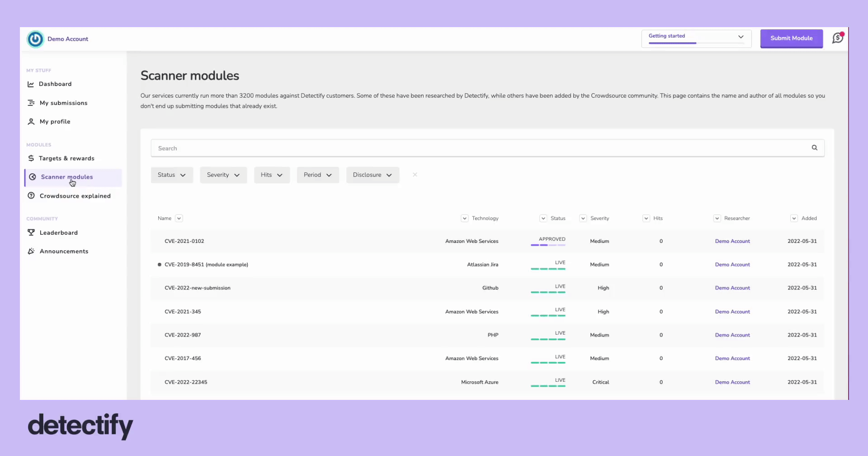Open researcher link for CVE-2022-22345
Image resolution: width=868 pixels, height=456 pixels.
[x=732, y=382]
